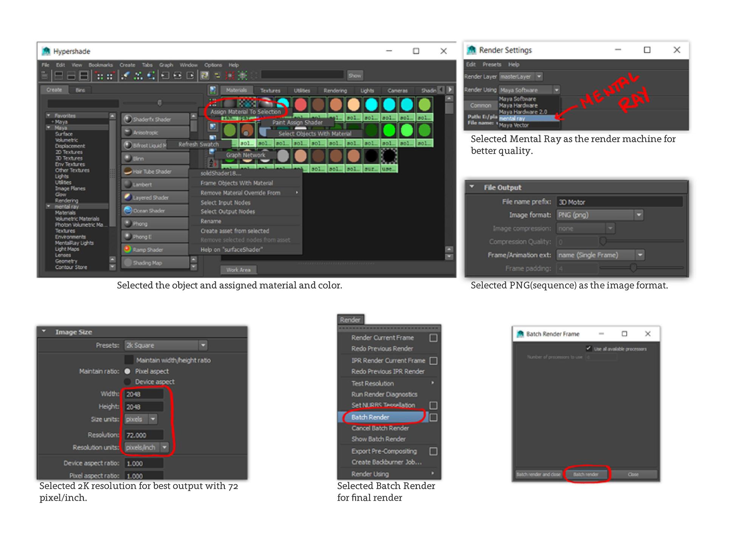The width and height of the screenshot is (756, 534).
Task: Click the Hair Tube Shader icon
Action: pos(128,171)
